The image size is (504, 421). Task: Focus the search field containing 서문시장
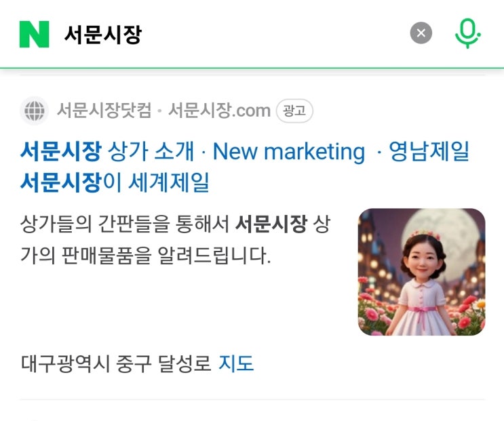(x=235, y=34)
